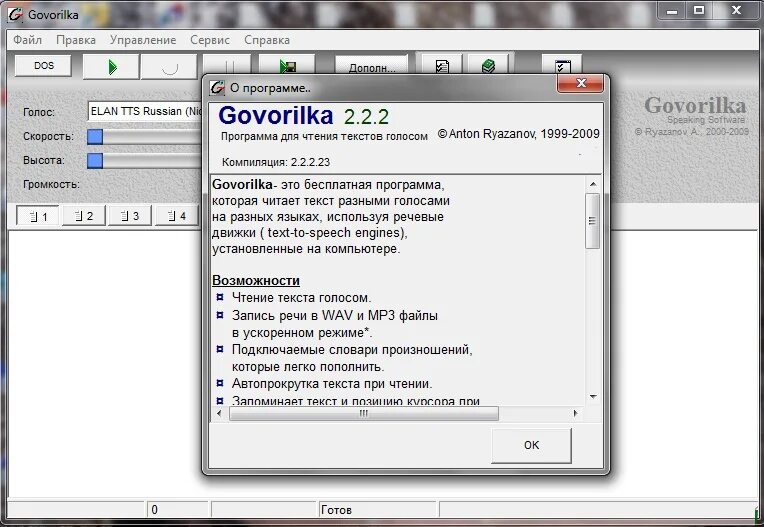Viewport: 764px width, 527px height.
Task: Click the about text scroll up arrow
Action: point(592,184)
